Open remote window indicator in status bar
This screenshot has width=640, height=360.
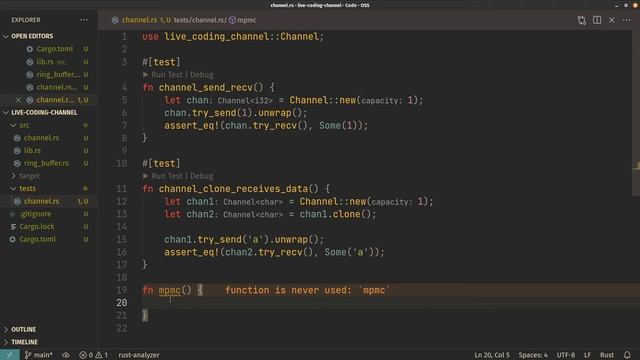click(10, 355)
